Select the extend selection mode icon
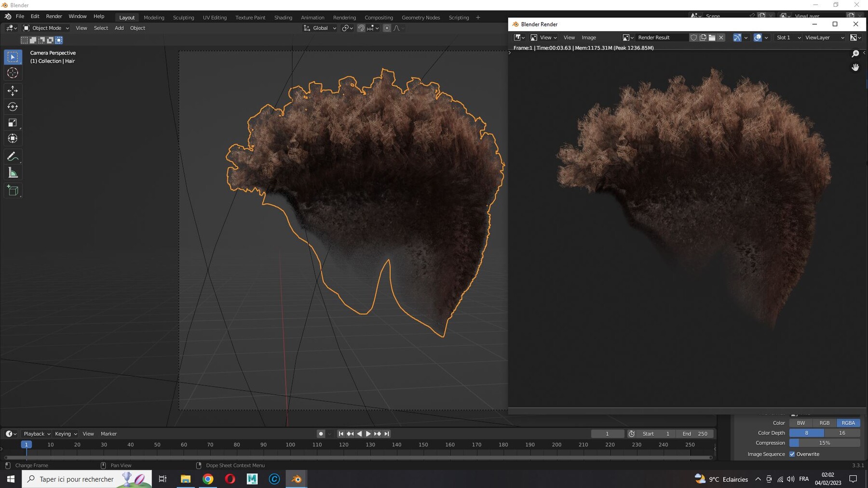This screenshot has width=868, height=488. coord(33,40)
